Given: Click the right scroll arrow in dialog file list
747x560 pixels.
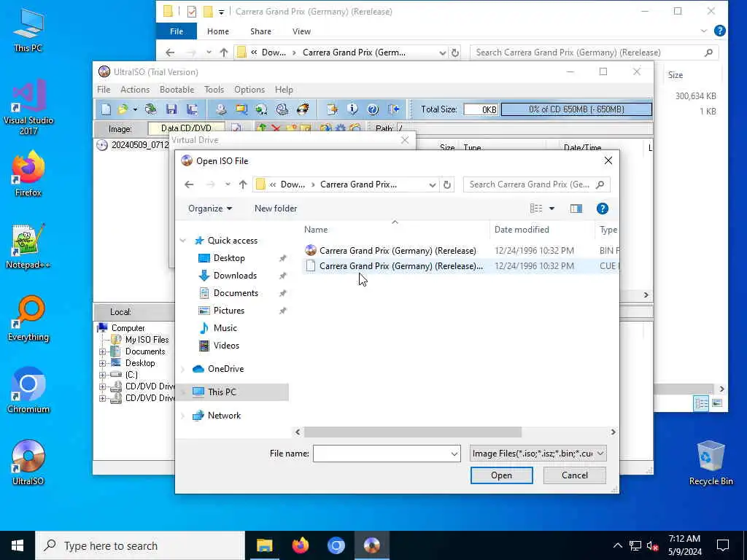Looking at the screenshot, I should (613, 432).
